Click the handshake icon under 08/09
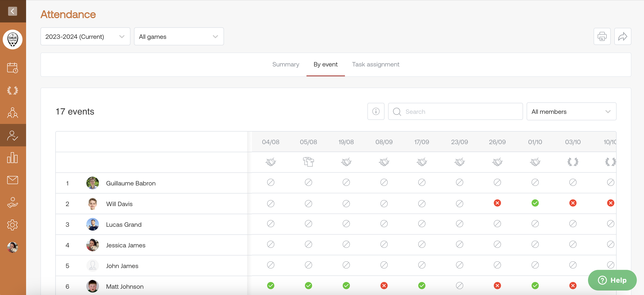The width and height of the screenshot is (644, 295). [x=384, y=162]
